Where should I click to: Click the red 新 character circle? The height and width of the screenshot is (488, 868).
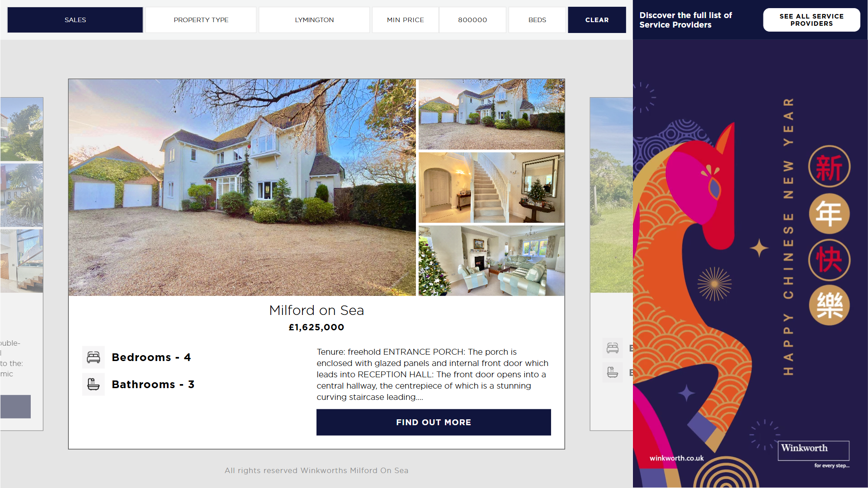tap(829, 166)
